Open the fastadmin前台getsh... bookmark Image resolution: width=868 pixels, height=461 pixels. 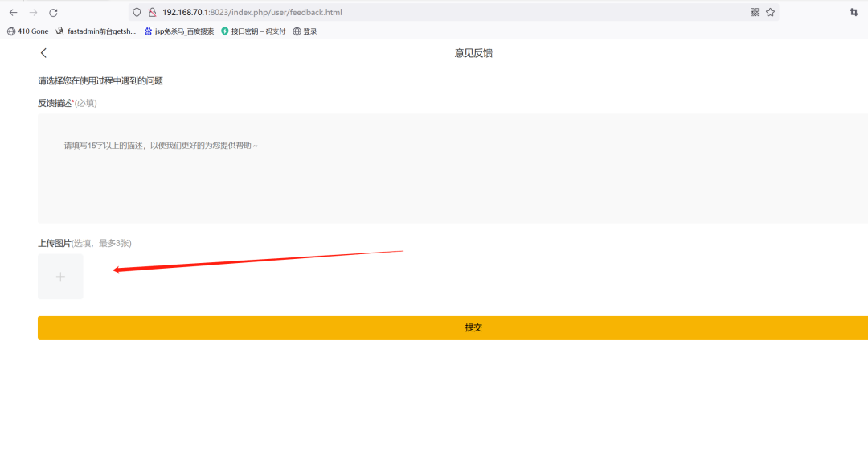96,31
